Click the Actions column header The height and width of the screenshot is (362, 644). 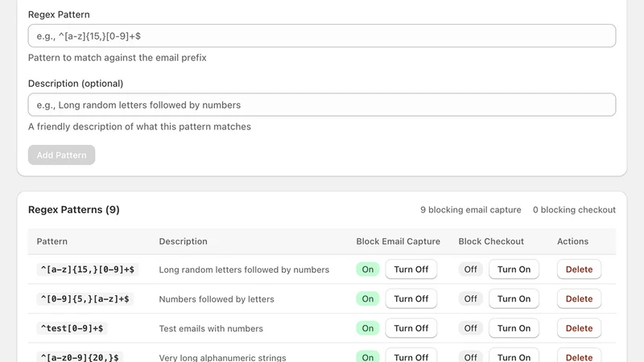tap(572, 241)
